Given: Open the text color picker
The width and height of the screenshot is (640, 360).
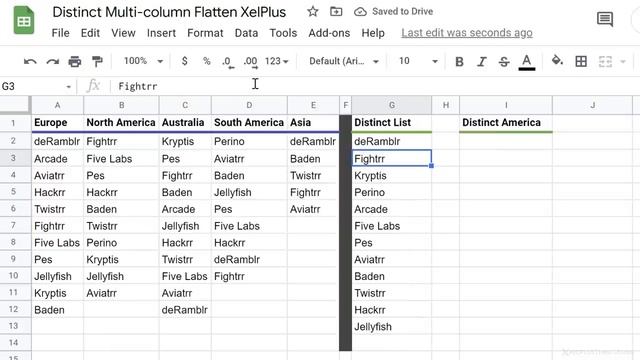Looking at the screenshot, I should (527, 62).
